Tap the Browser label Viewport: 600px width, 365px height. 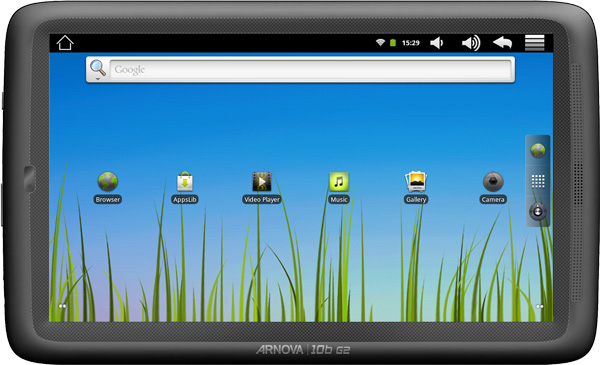[108, 199]
